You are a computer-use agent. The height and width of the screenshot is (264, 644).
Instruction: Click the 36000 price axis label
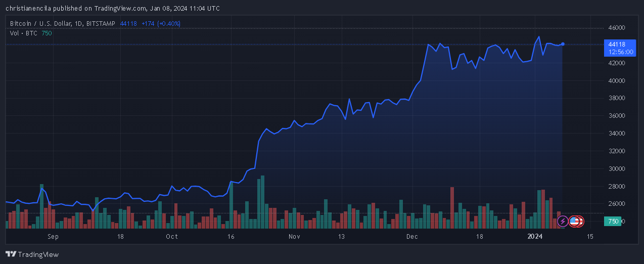point(616,116)
